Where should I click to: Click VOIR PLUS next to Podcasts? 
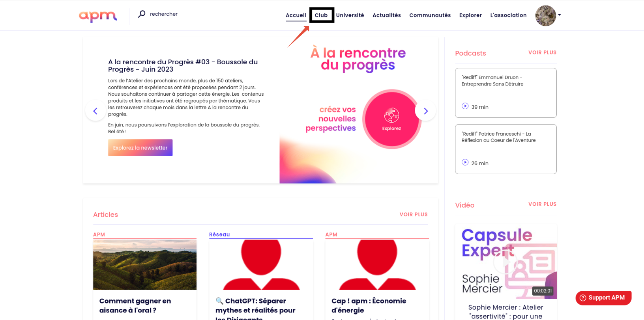pos(542,52)
